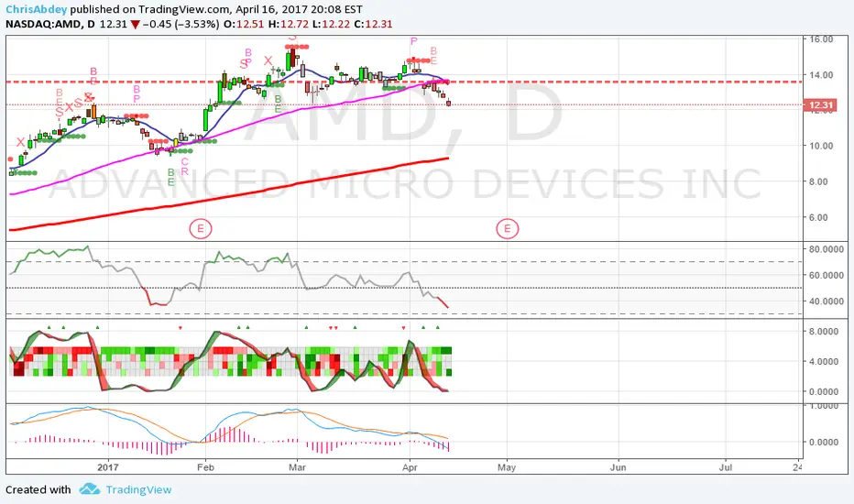Click the 8.0000 stochastic axis label
This screenshot has height=504, width=854.
click(x=824, y=332)
